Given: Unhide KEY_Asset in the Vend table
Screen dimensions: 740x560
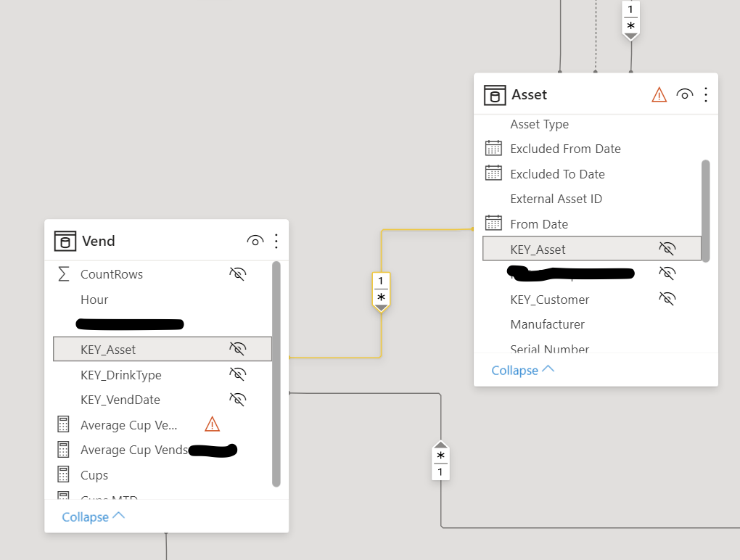Looking at the screenshot, I should (x=238, y=349).
